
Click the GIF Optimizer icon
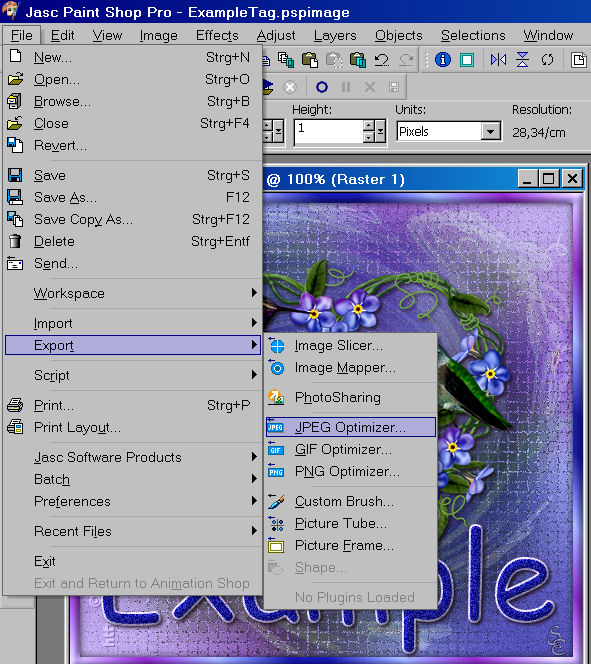(x=276, y=449)
